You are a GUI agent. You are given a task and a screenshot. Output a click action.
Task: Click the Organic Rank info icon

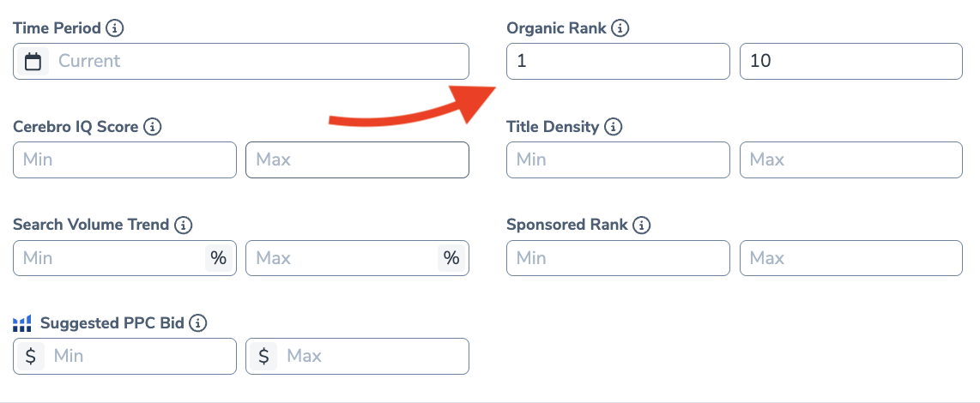click(x=620, y=28)
